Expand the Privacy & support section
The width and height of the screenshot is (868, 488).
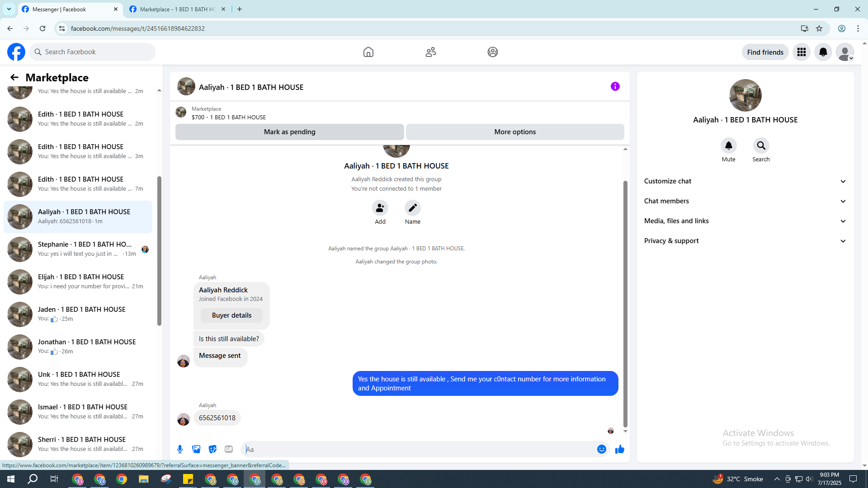tap(745, 241)
